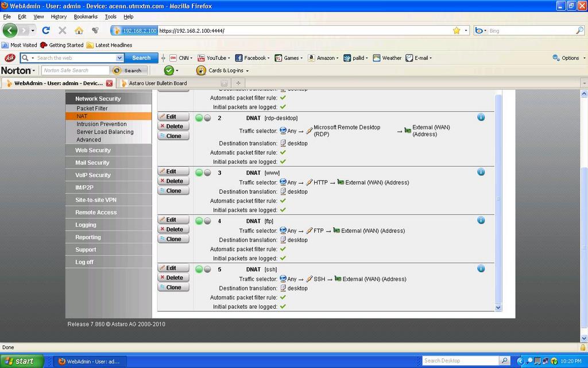The width and height of the screenshot is (588, 368).
Task: Click the Weather toolbar icon
Action: [388, 58]
